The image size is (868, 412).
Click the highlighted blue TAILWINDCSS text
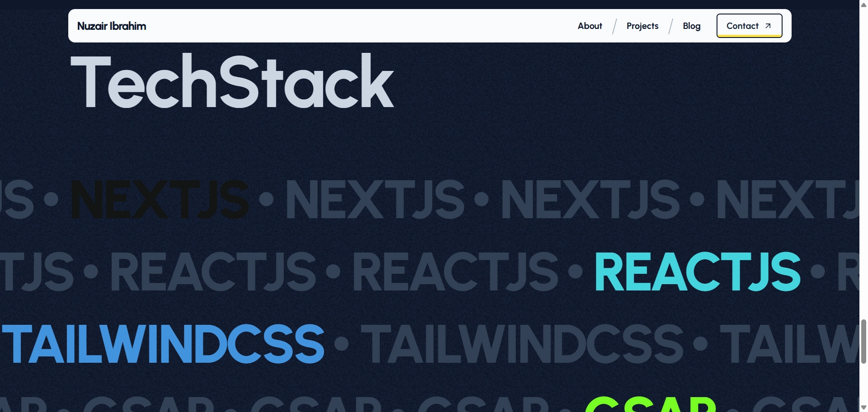163,344
